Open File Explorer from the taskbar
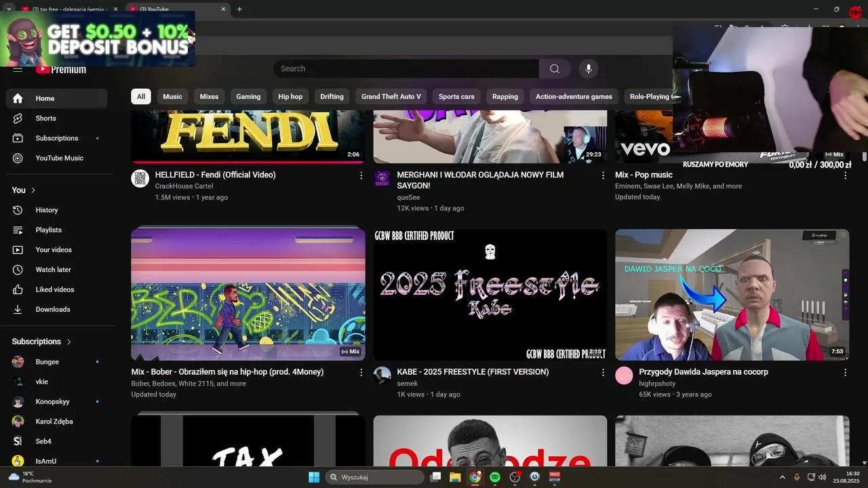Viewport: 868px width, 488px height. point(455,477)
